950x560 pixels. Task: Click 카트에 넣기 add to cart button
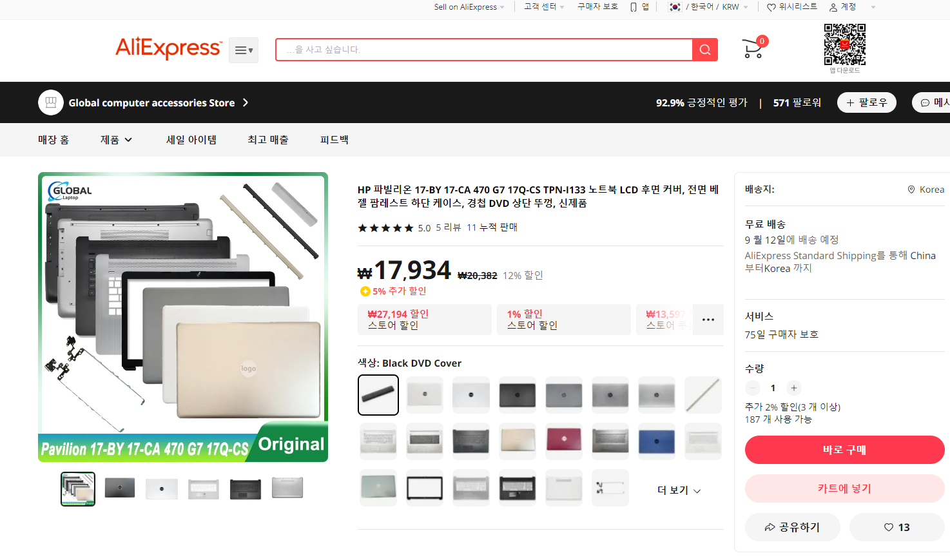(x=845, y=488)
